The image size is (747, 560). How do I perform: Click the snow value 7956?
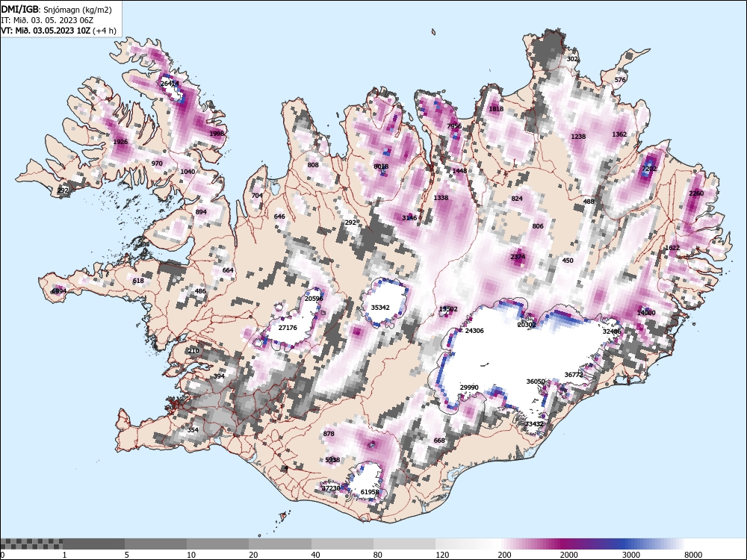(454, 126)
